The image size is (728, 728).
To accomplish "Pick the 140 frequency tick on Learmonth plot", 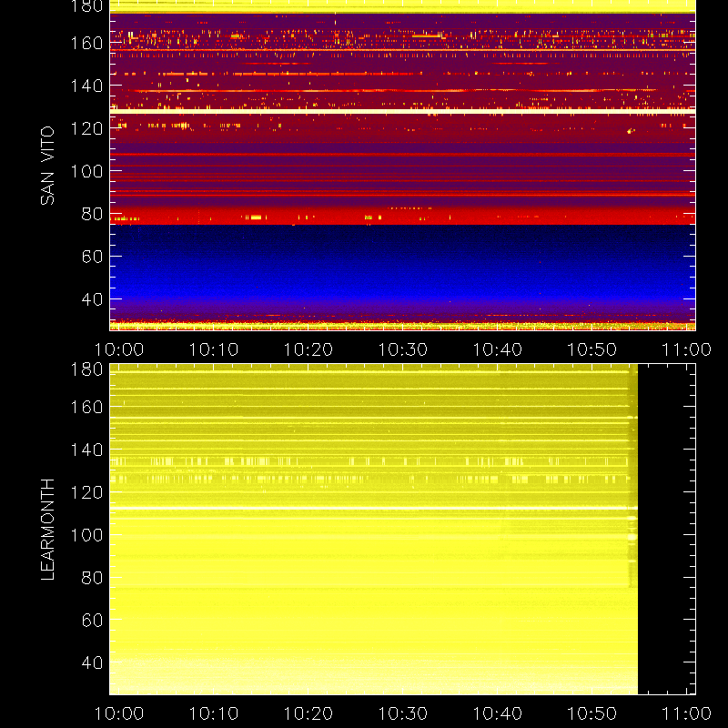I will (86, 450).
